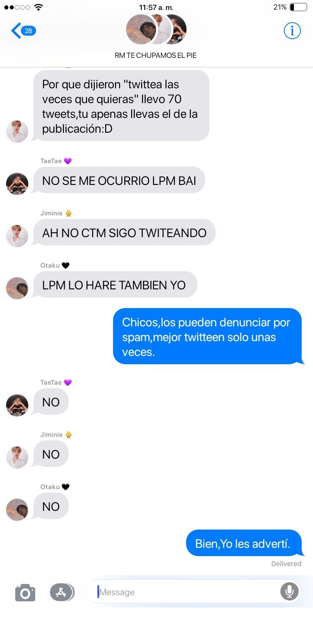This screenshot has width=313, height=644.
Task: Tap the group avatars at the top
Action: click(x=156, y=30)
